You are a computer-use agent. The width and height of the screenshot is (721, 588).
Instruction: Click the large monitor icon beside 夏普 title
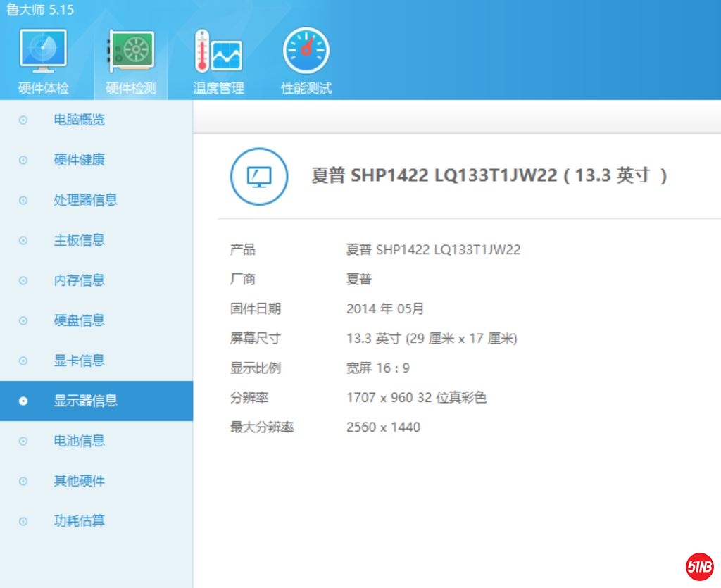259,176
